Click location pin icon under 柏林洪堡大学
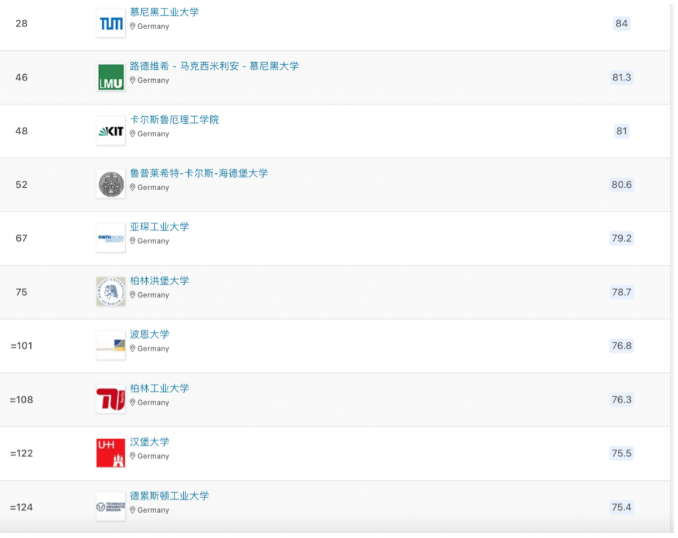 tap(133, 295)
